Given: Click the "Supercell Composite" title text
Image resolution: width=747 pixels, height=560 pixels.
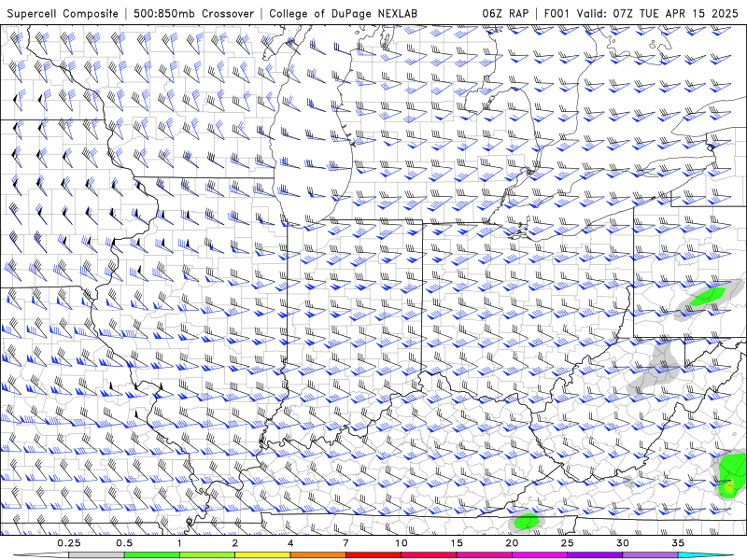Looking at the screenshot, I should click(63, 13).
